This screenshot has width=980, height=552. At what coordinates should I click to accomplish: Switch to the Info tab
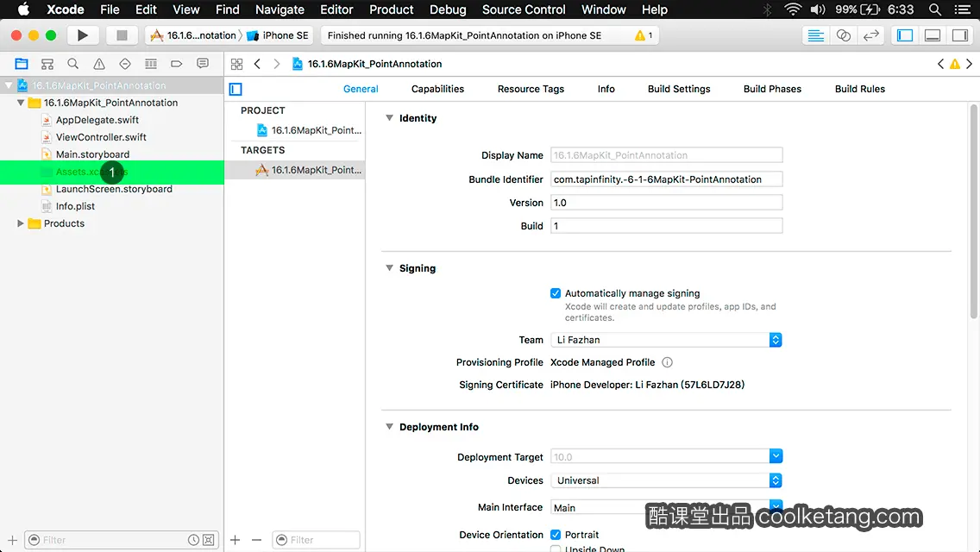(606, 89)
